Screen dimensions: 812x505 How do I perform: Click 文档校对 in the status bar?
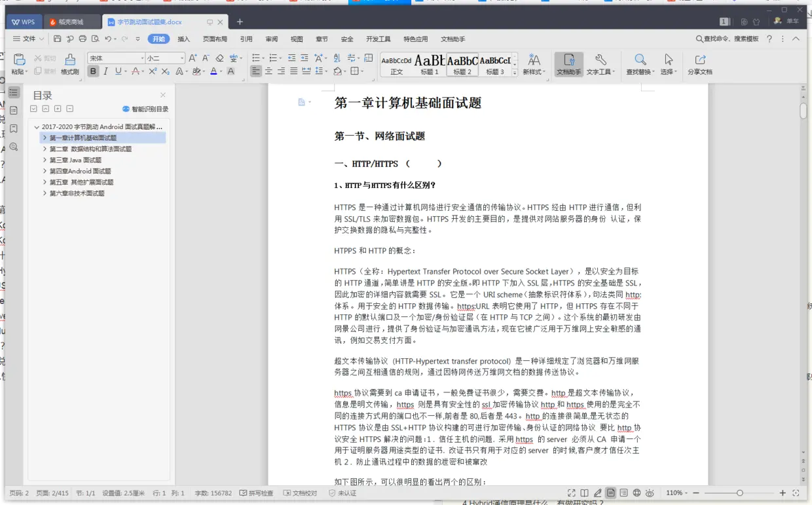coord(300,493)
